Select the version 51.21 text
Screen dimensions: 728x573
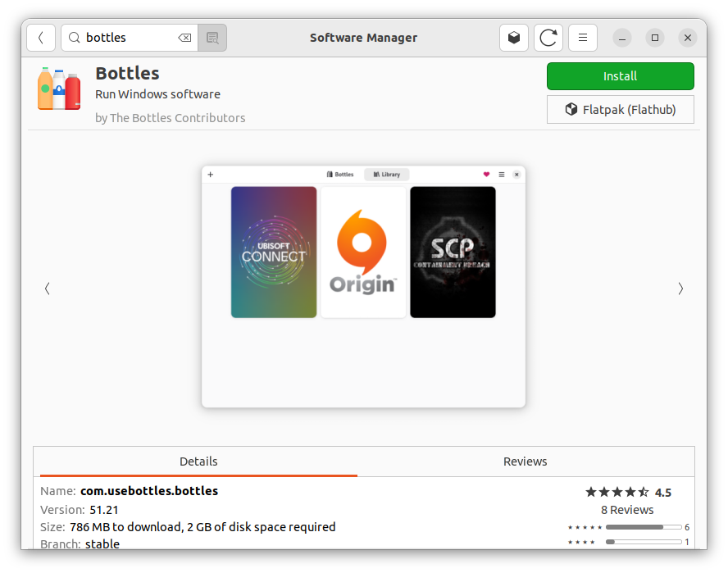pyautogui.click(x=104, y=510)
